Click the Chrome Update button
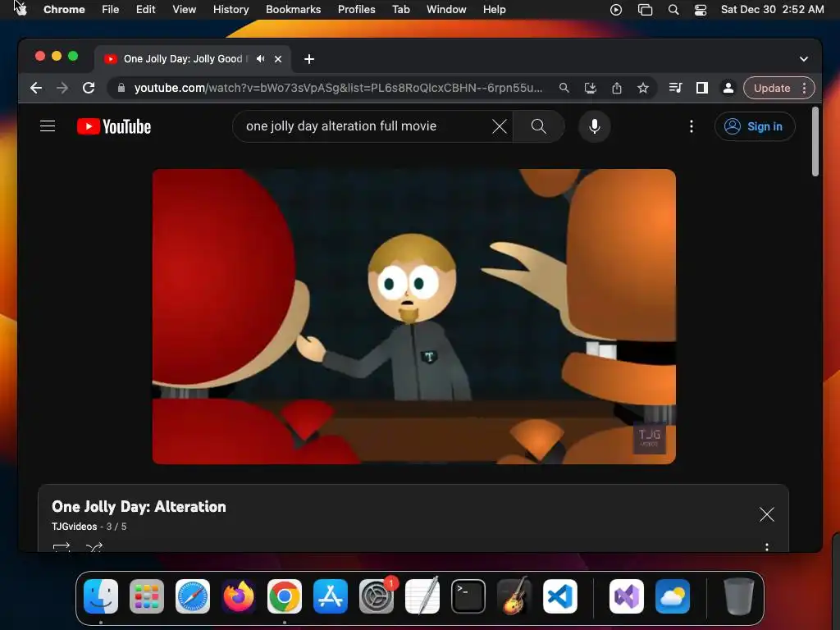 click(772, 88)
